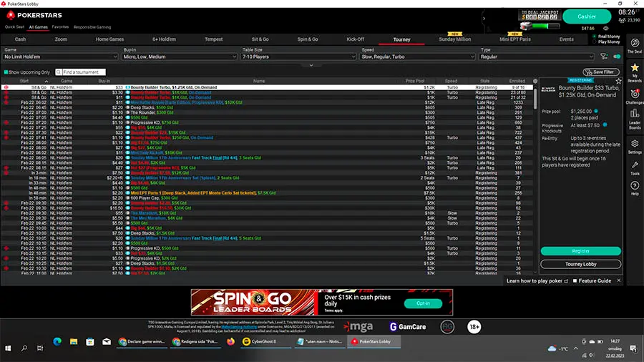The height and width of the screenshot is (362, 644).
Task: Click progressive knockouts info dot
Action: [605, 124]
